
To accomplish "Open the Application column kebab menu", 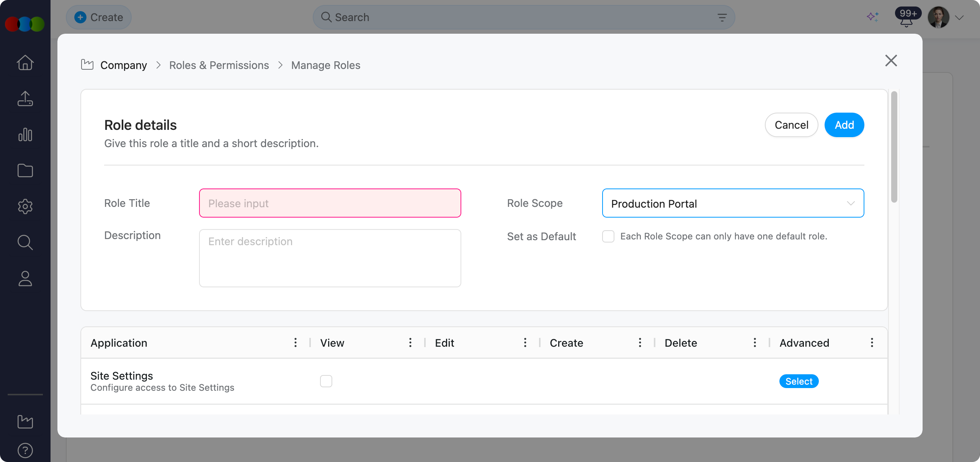I will (x=295, y=343).
